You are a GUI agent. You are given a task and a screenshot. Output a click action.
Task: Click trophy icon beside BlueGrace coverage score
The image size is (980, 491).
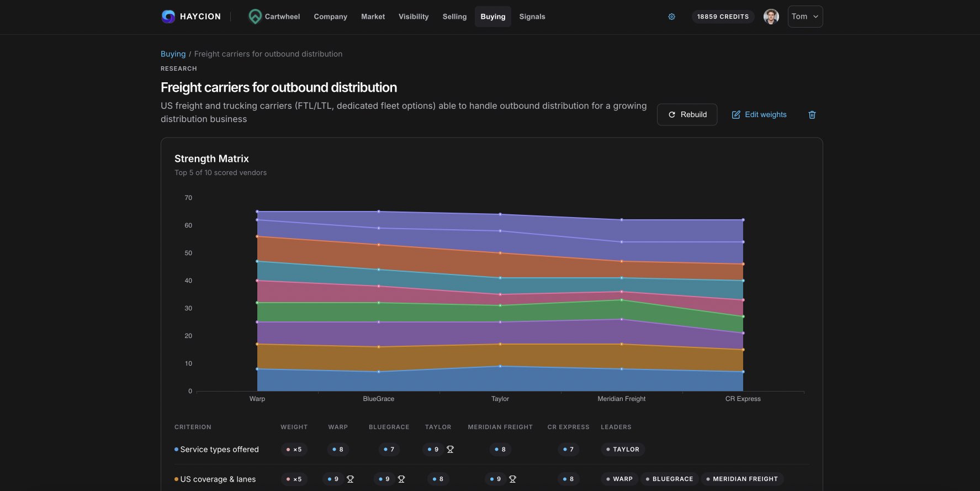click(401, 479)
